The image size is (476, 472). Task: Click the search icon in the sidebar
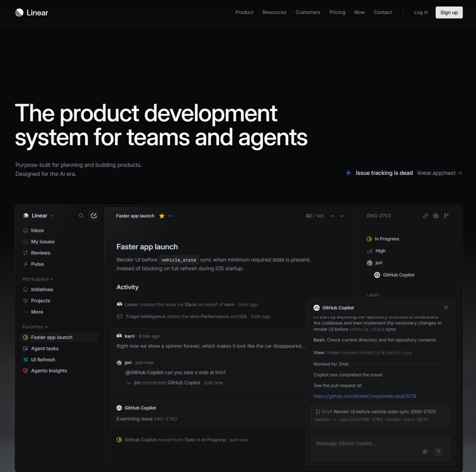(81, 216)
